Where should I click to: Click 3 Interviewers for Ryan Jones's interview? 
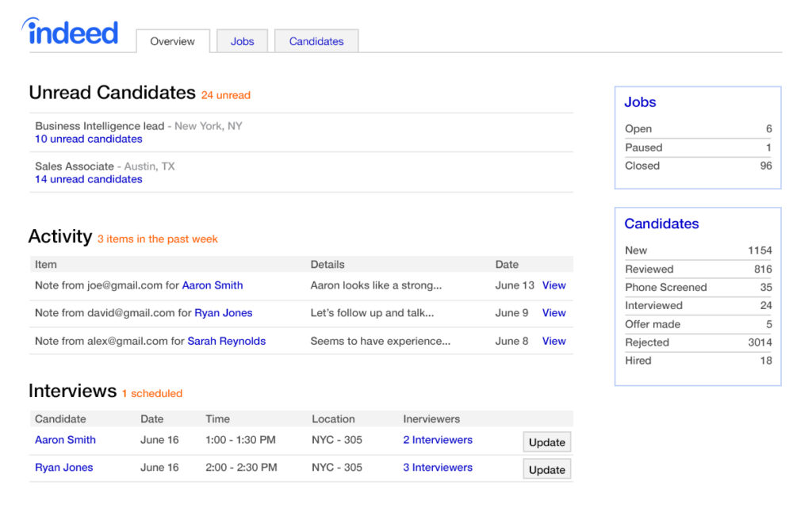(x=438, y=468)
